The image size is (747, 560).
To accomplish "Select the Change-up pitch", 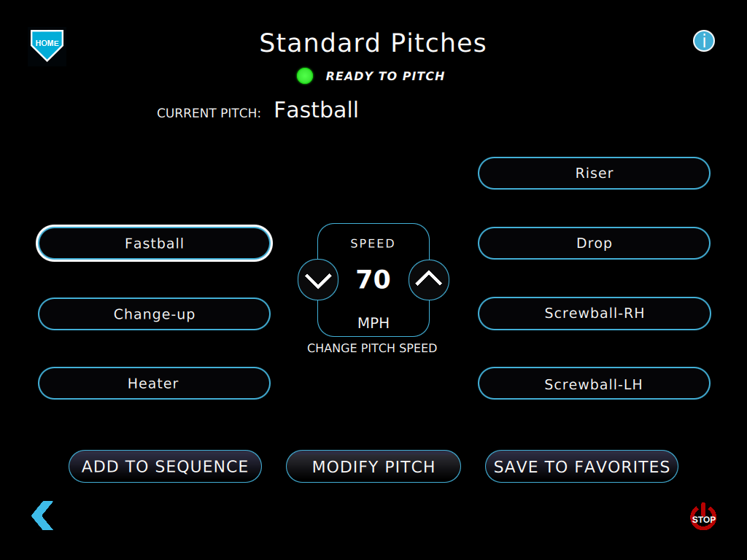I will click(154, 314).
